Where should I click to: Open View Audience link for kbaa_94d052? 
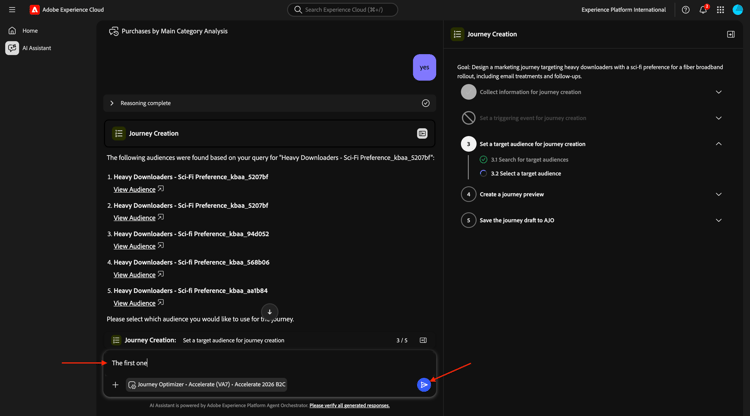tap(134, 246)
